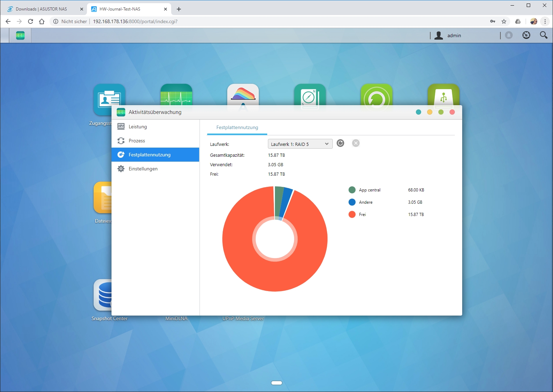Open the rainbow App Central desktop icon
This screenshot has height=392, width=553.
click(x=243, y=94)
